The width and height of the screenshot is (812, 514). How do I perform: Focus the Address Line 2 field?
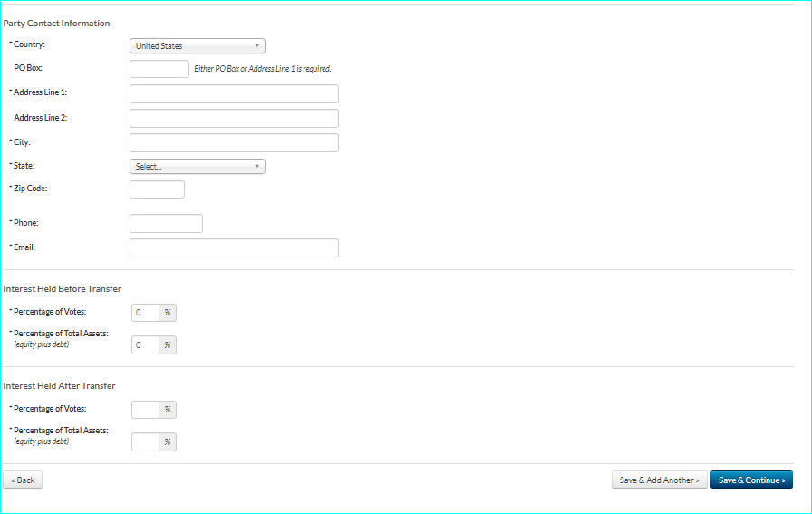click(x=234, y=118)
